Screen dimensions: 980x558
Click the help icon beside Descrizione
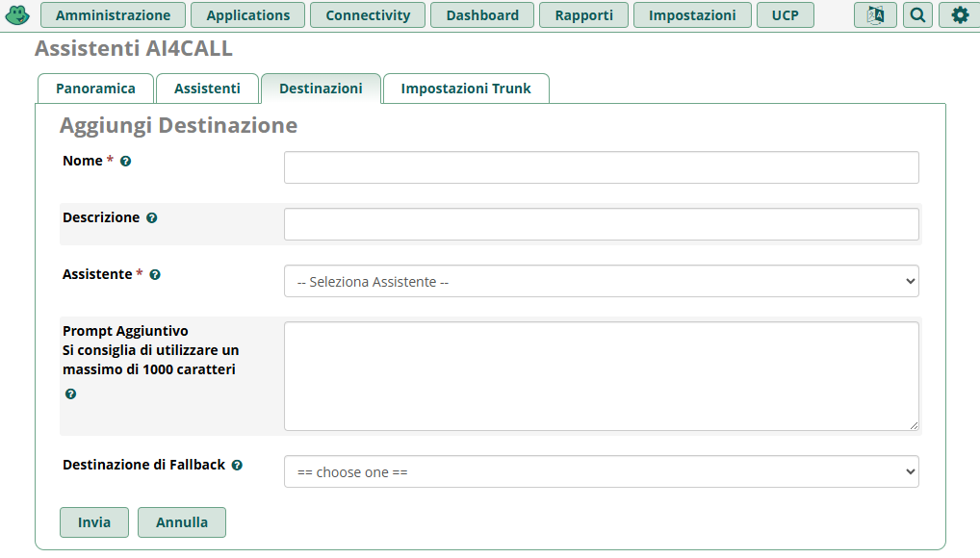click(152, 217)
